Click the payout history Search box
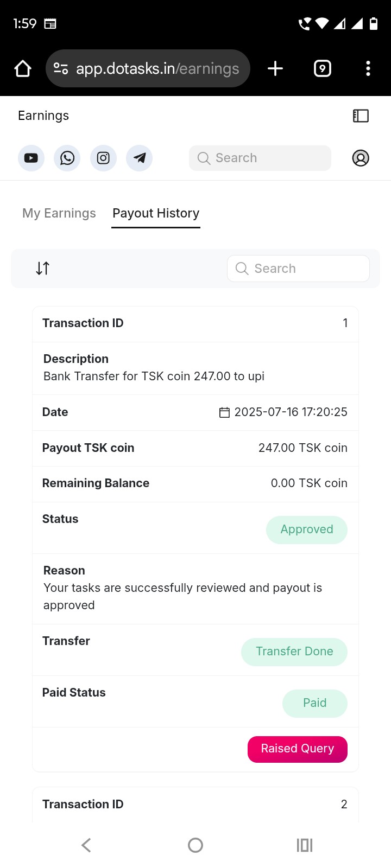Screen dimensions: 391x868 (x=299, y=269)
